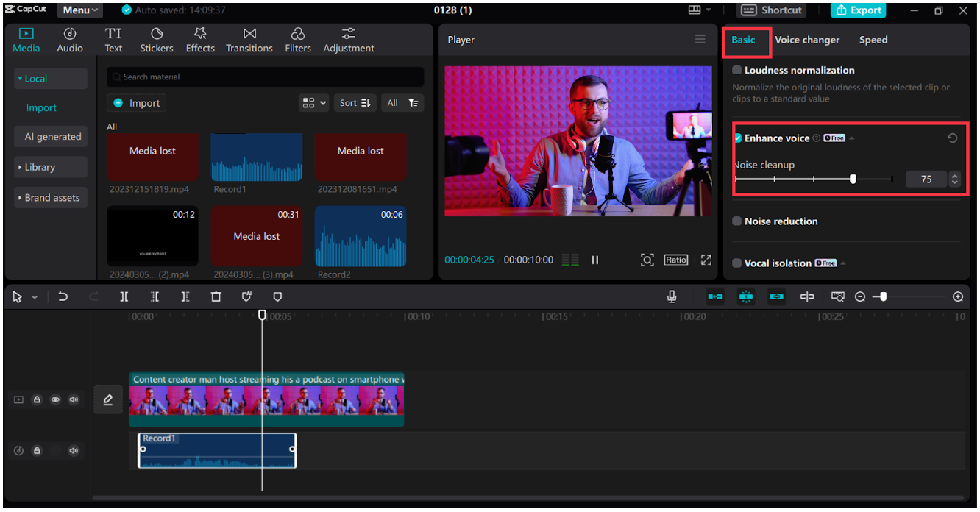980x512 pixels.
Task: Click the Split tool icon
Action: click(x=124, y=296)
